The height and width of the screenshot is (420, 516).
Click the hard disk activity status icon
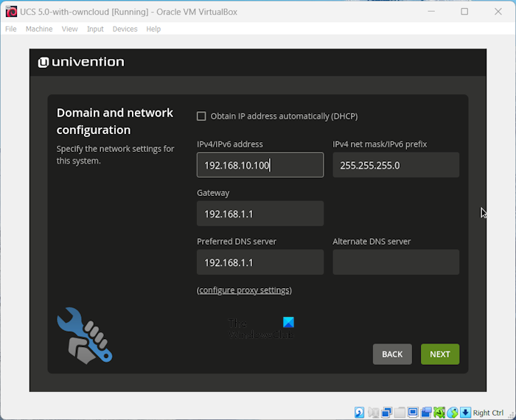click(360, 412)
